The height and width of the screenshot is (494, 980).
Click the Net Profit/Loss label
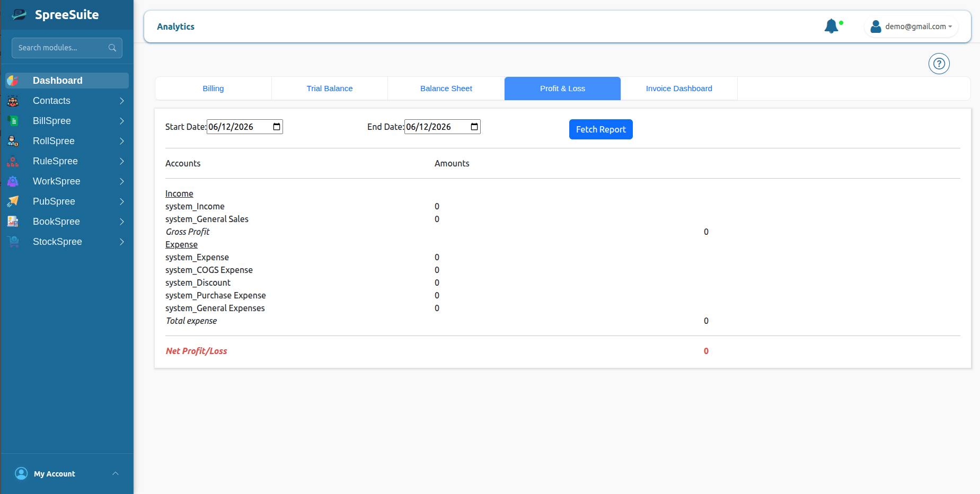196,351
